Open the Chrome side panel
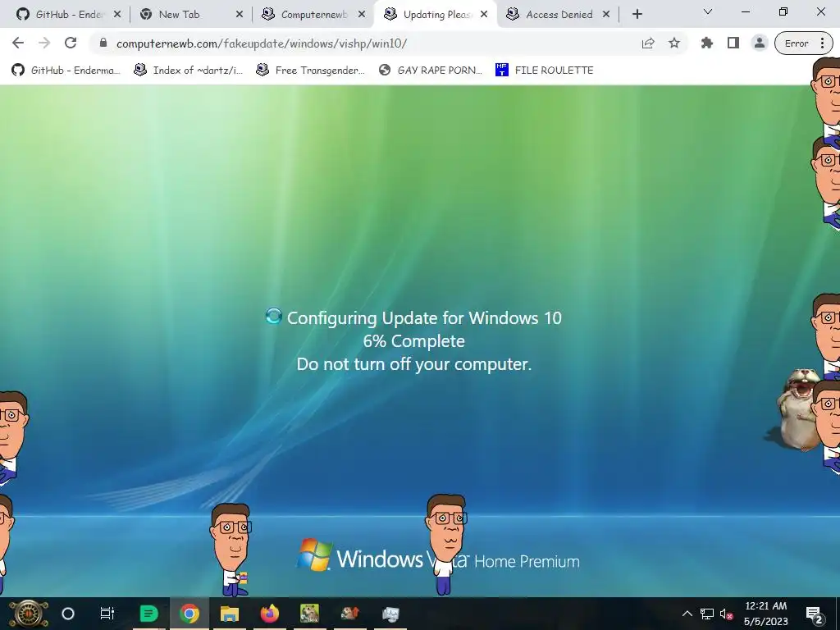Screen dimensions: 840x630 [x=733, y=43]
